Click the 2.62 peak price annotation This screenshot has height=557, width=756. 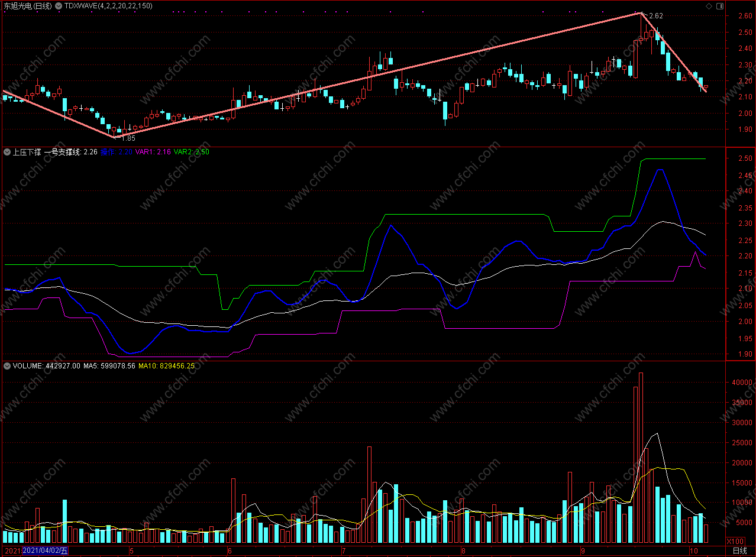coord(656,16)
